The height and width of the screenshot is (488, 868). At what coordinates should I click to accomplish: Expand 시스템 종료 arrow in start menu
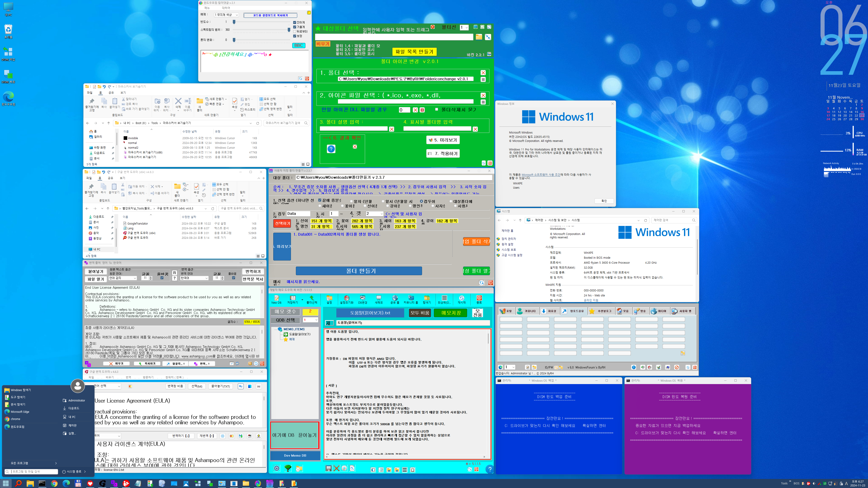click(x=85, y=472)
